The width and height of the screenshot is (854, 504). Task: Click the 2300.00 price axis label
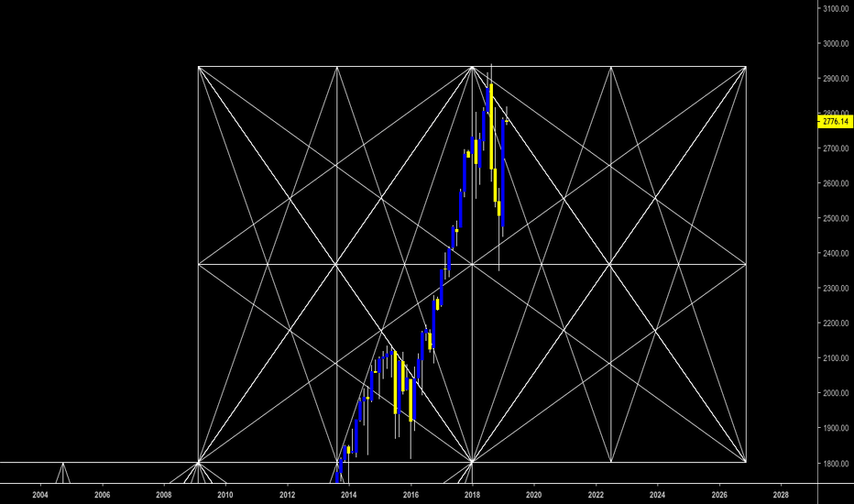[x=836, y=289]
